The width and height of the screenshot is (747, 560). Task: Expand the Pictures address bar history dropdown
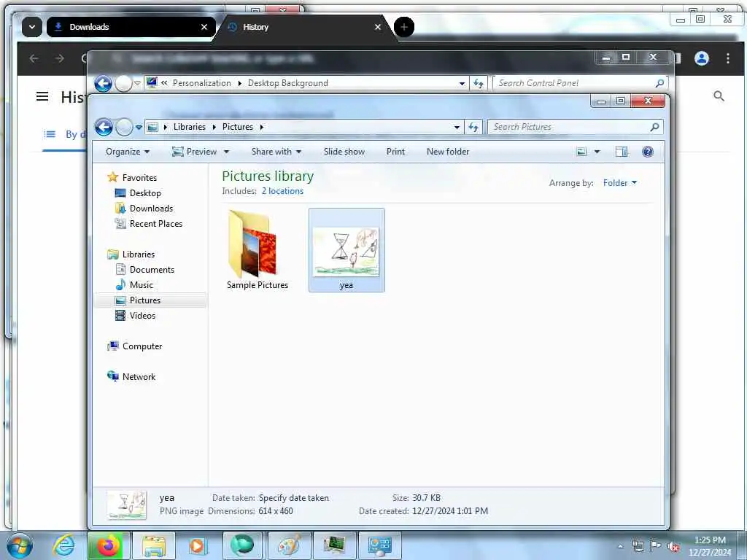(x=457, y=127)
